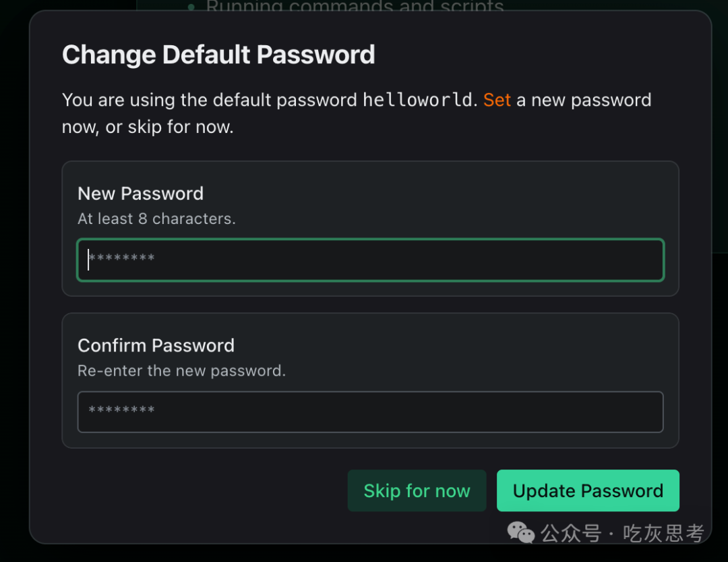The height and width of the screenshot is (562, 728).
Task: Follow the orange Set link
Action: click(x=497, y=101)
